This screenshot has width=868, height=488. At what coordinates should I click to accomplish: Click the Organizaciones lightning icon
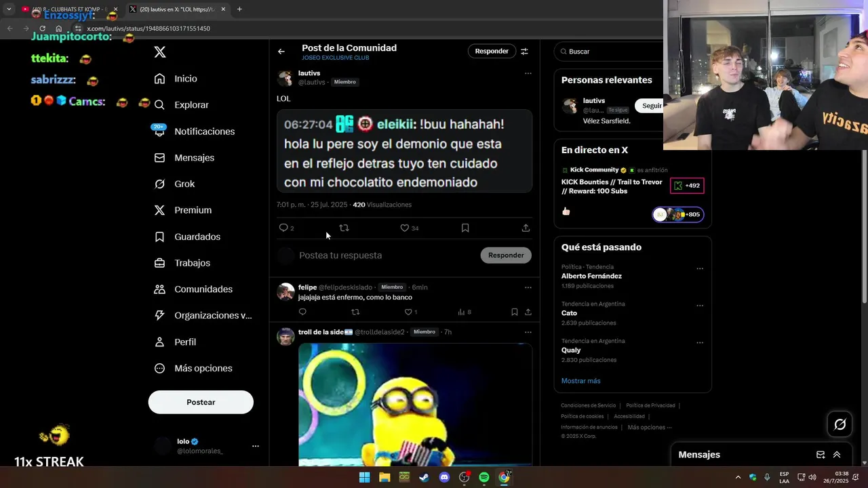point(160,315)
